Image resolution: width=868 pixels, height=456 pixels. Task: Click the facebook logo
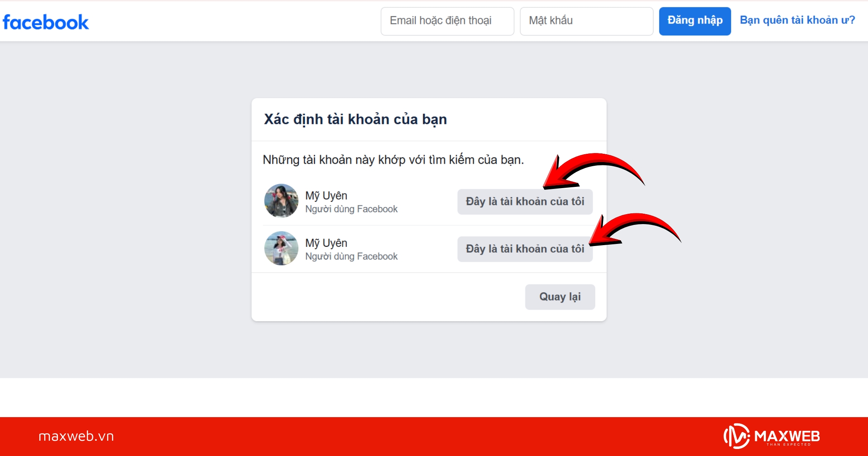click(x=46, y=22)
